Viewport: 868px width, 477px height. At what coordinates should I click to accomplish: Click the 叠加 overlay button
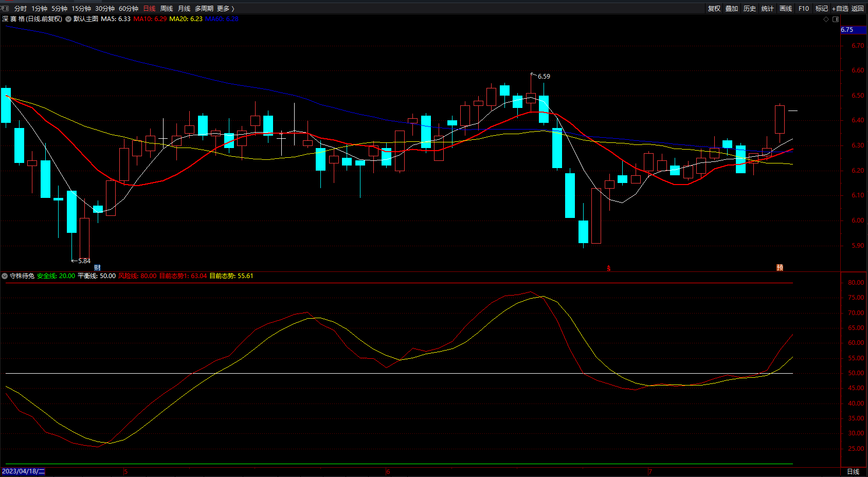(x=732, y=8)
